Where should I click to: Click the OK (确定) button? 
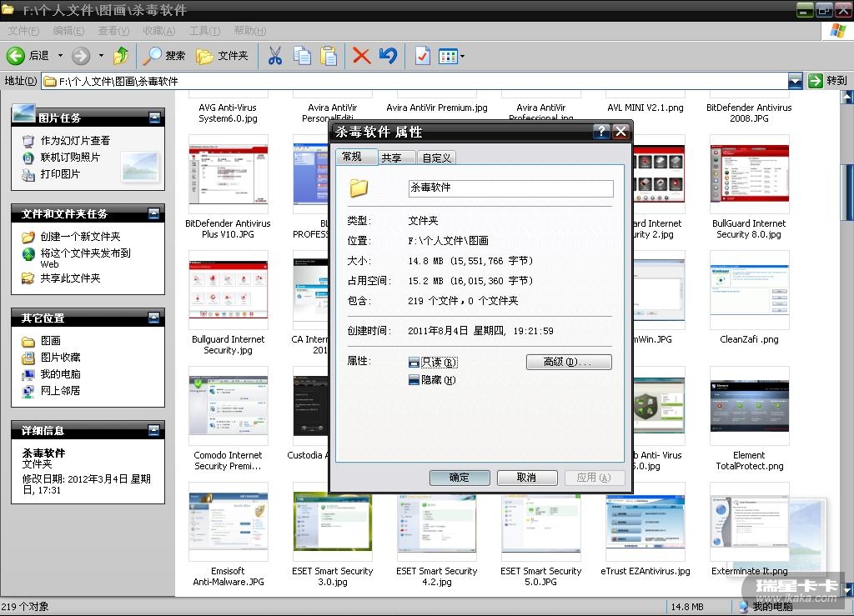point(460,478)
